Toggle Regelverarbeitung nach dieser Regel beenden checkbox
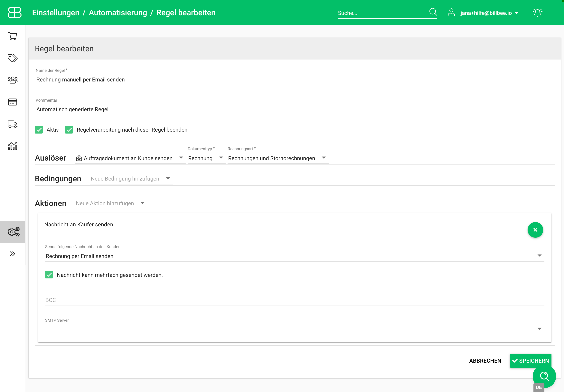 tap(69, 130)
